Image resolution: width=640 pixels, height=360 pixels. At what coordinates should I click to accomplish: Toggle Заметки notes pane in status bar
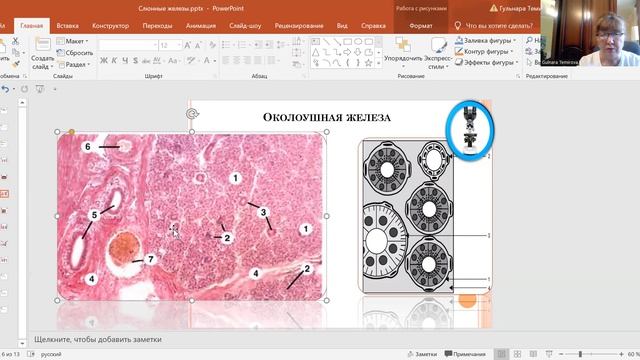click(422, 354)
